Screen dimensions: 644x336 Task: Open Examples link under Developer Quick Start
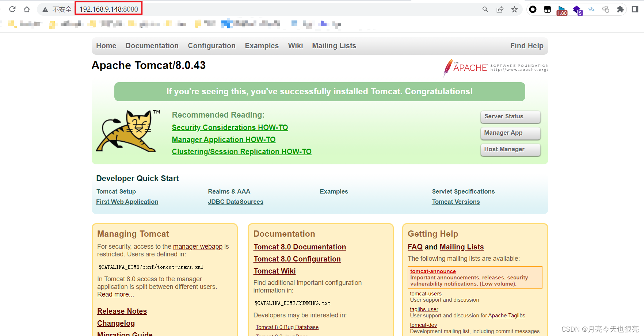pyautogui.click(x=334, y=191)
